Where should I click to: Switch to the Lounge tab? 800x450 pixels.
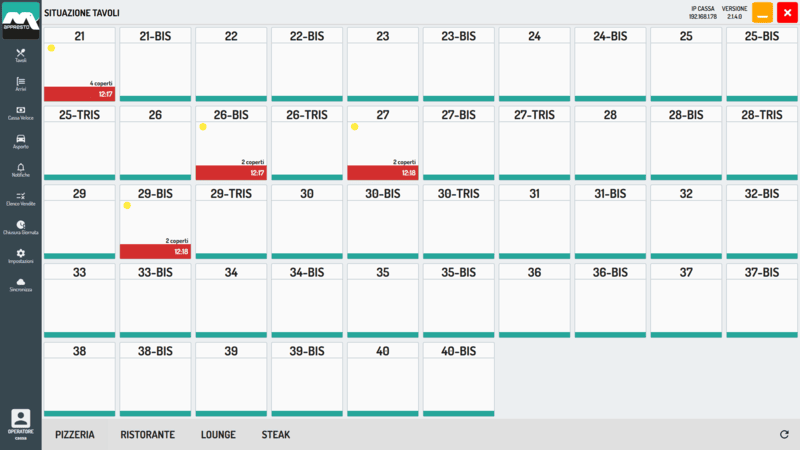coord(218,435)
